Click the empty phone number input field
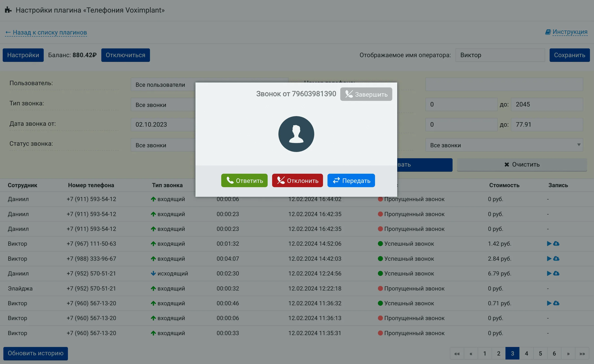This screenshot has height=364, width=594. [x=504, y=84]
